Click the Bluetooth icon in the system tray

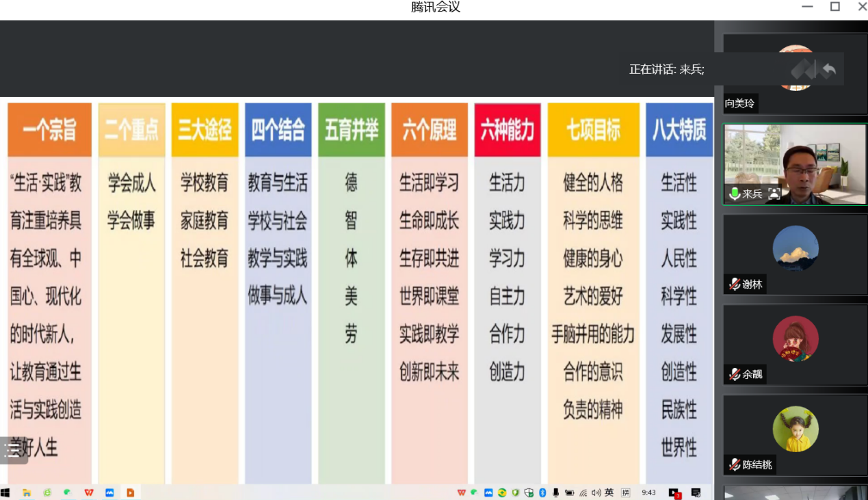(x=542, y=492)
